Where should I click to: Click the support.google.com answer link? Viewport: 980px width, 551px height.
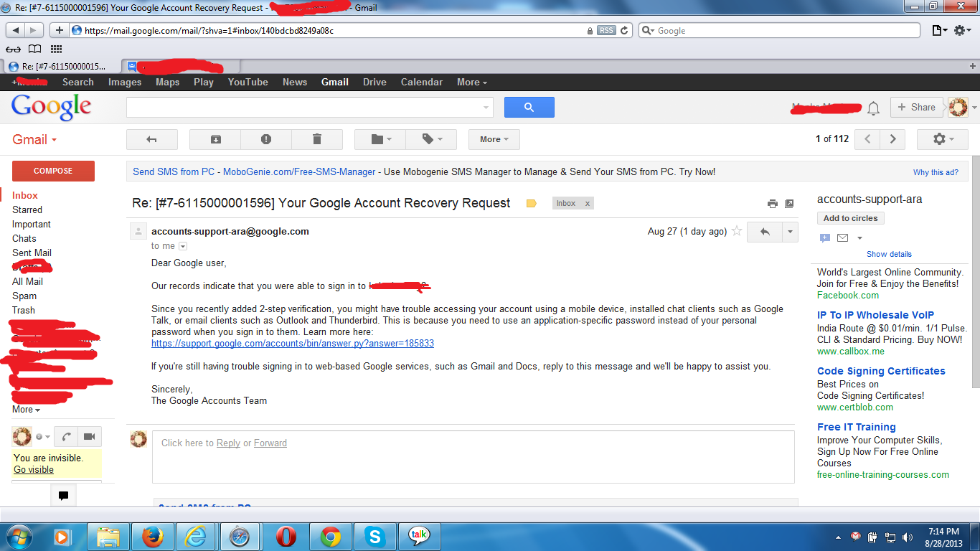point(293,344)
